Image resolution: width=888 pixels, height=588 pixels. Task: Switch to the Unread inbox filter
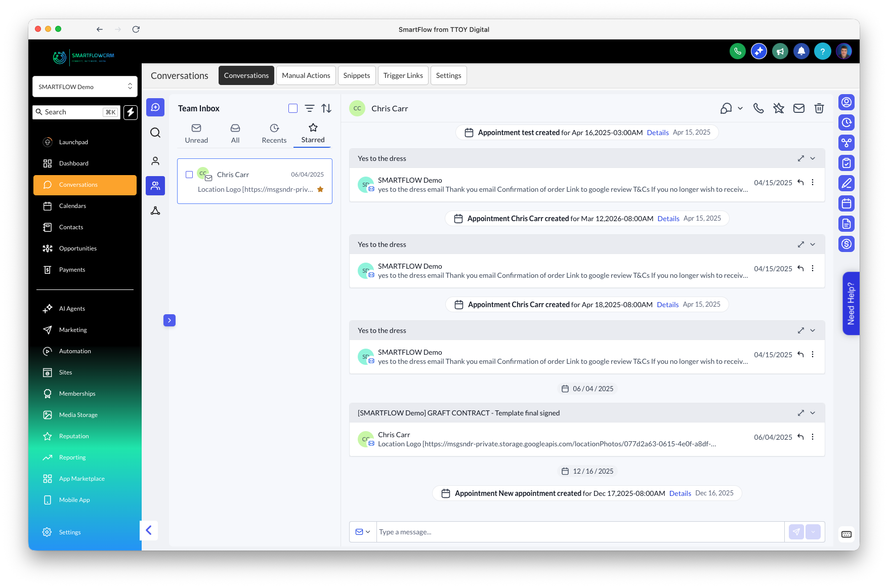click(196, 133)
